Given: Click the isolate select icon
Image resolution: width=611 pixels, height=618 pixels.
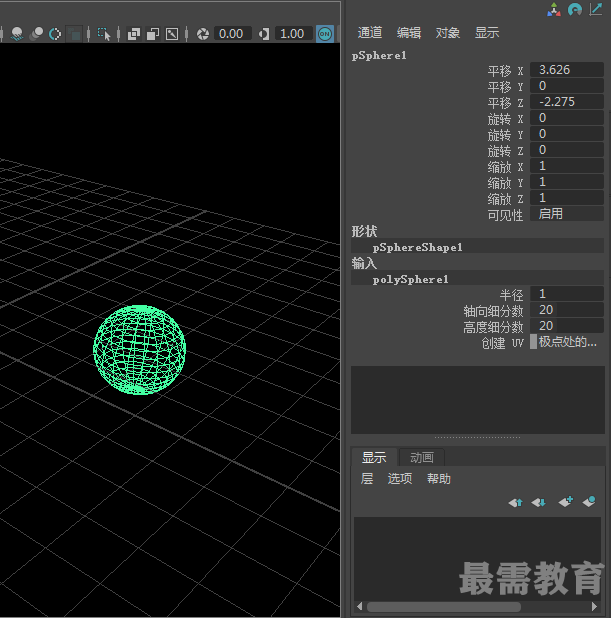Looking at the screenshot, I should [x=104, y=34].
